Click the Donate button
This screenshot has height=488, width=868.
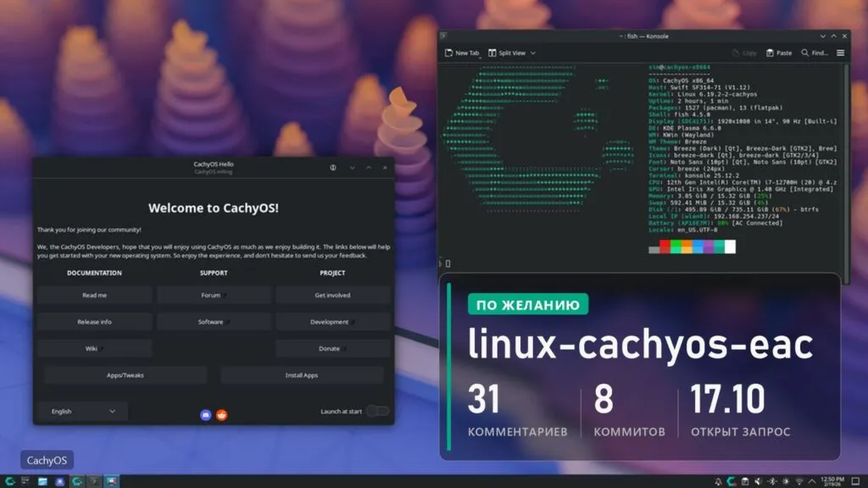click(x=332, y=348)
